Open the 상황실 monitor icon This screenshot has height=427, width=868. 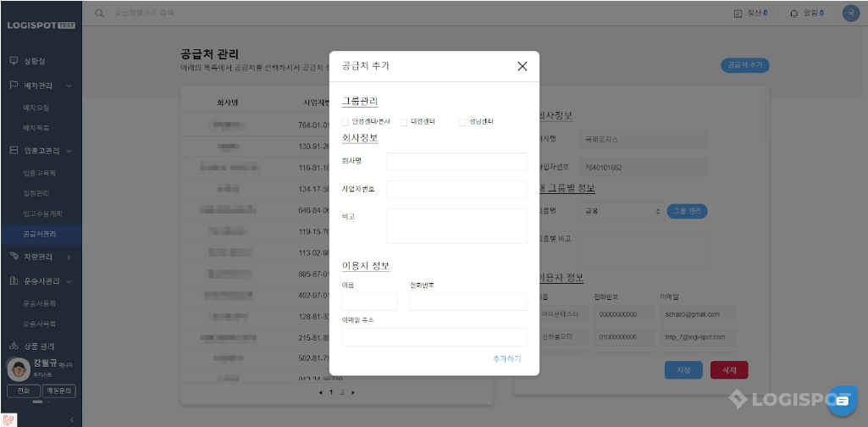point(14,61)
